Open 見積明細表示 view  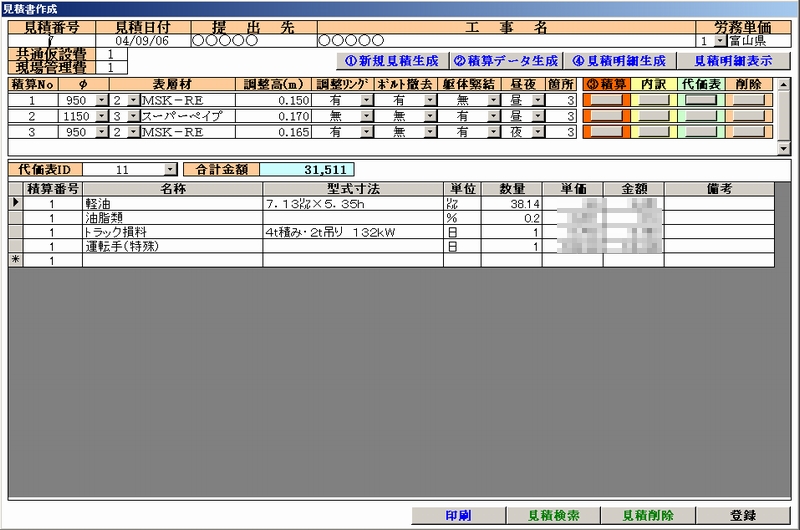tap(733, 60)
